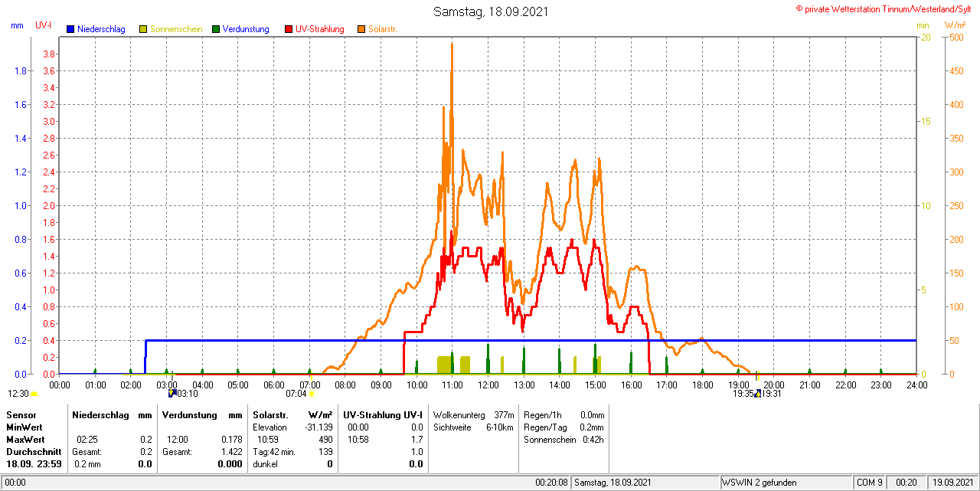Click the Elevation value '-31.139'
This screenshot has width=980, height=491.
pyautogui.click(x=318, y=427)
